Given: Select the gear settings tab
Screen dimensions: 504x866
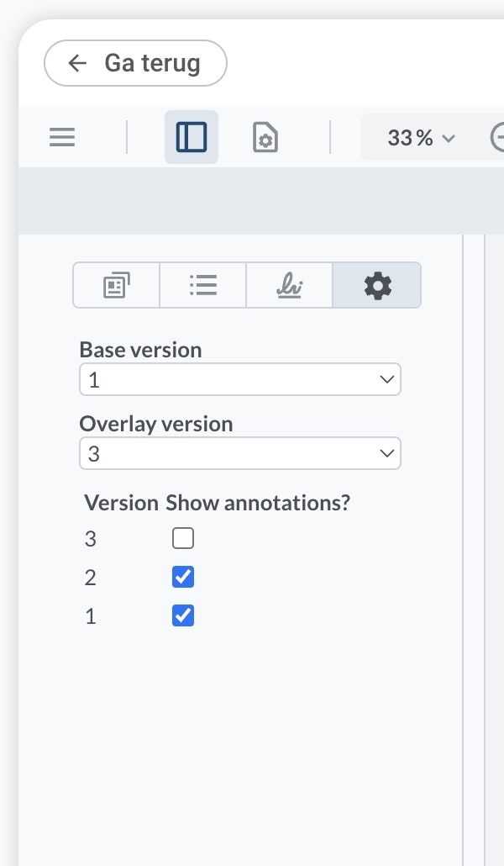Looking at the screenshot, I should (377, 286).
